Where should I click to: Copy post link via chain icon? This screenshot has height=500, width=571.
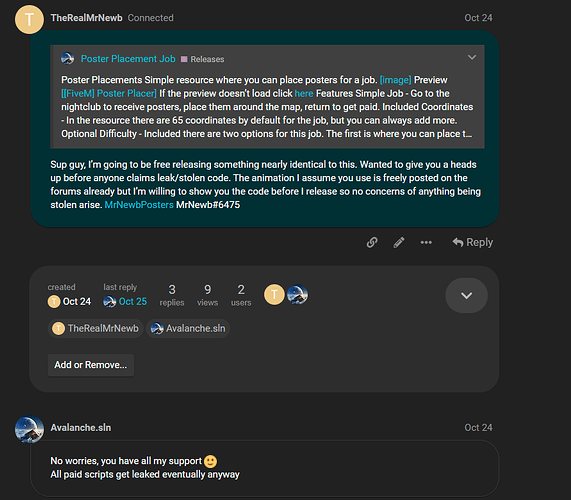(x=372, y=242)
